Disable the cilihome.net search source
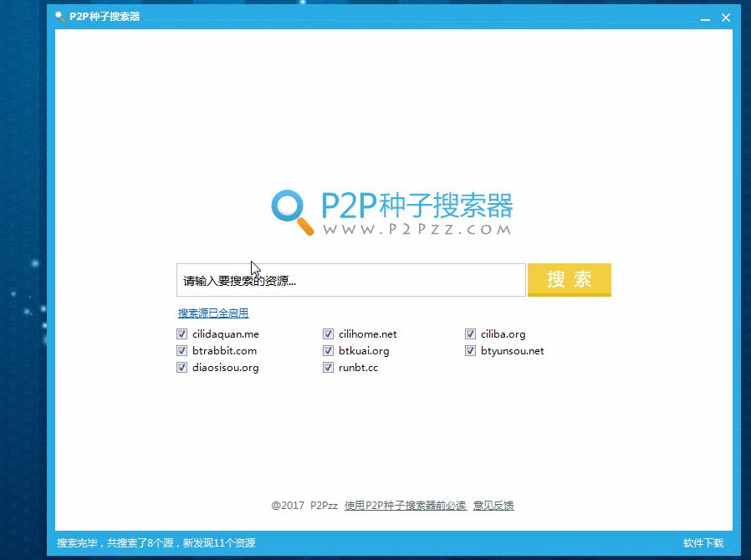 (328, 333)
